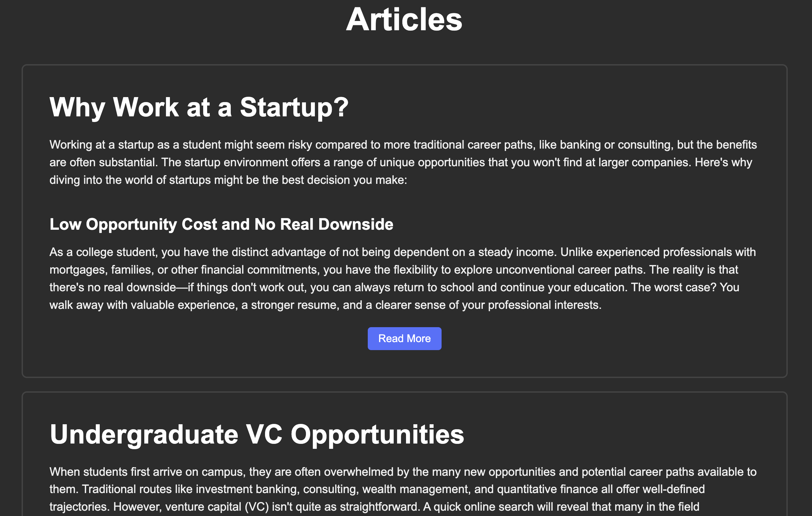812x516 pixels.
Task: Click the word "Opportunities" in the second title
Action: 377,435
